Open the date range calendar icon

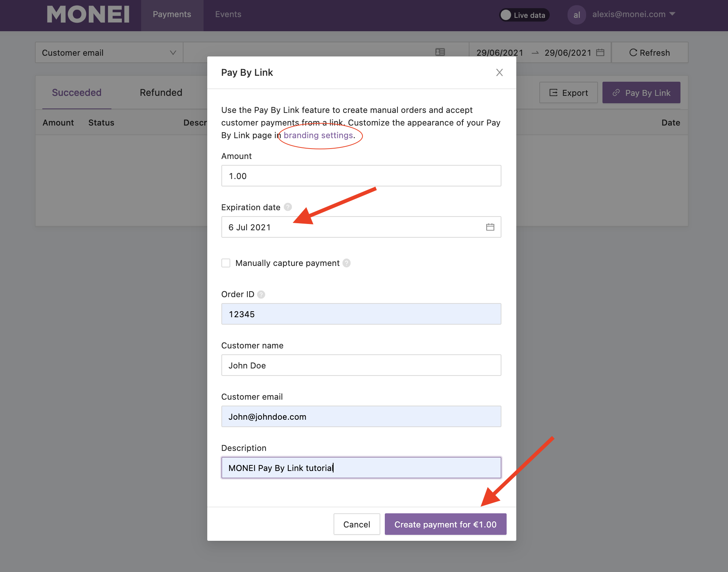(x=600, y=52)
